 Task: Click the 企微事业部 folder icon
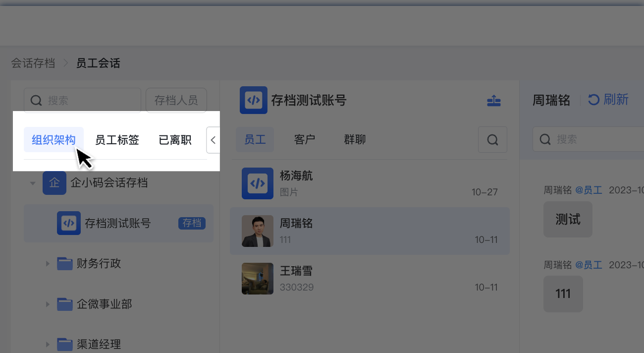(x=65, y=304)
